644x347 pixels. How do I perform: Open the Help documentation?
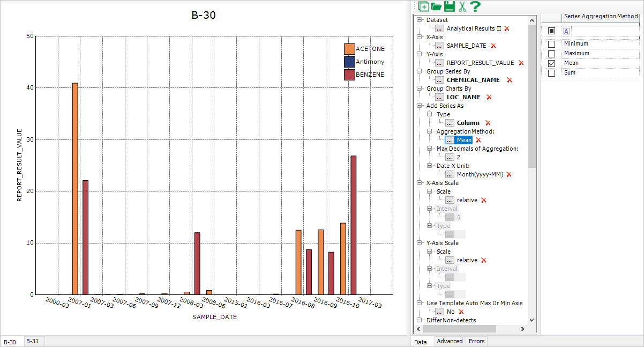[476, 6]
